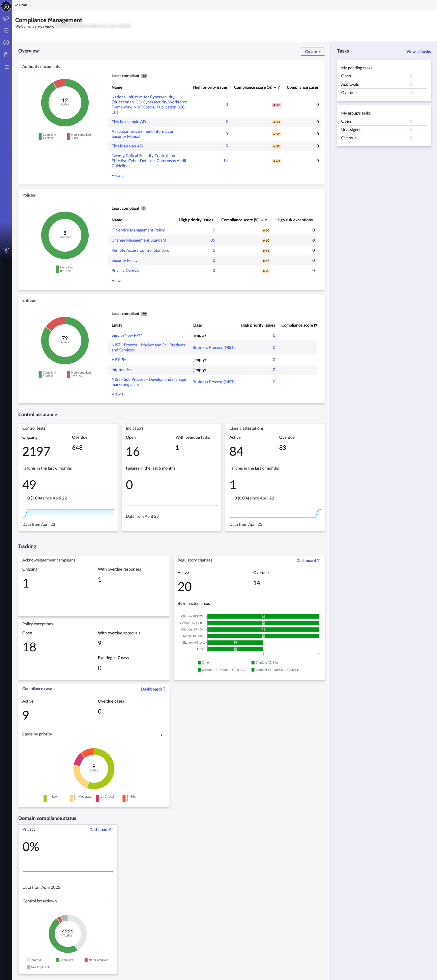Open 'This is a sample AD' link
The height and width of the screenshot is (980, 437).
tap(129, 122)
